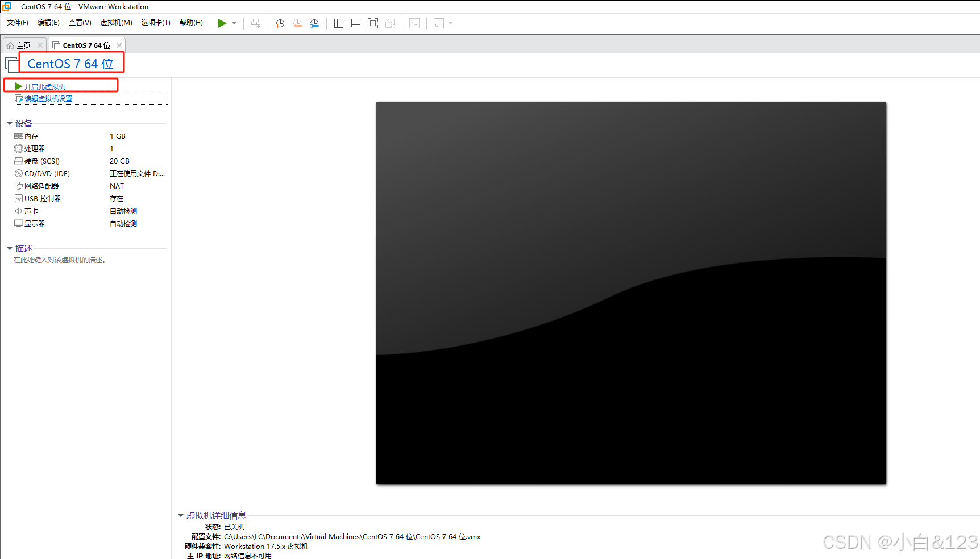980x559 pixels.
Task: Click the USB controller icon
Action: tap(19, 198)
